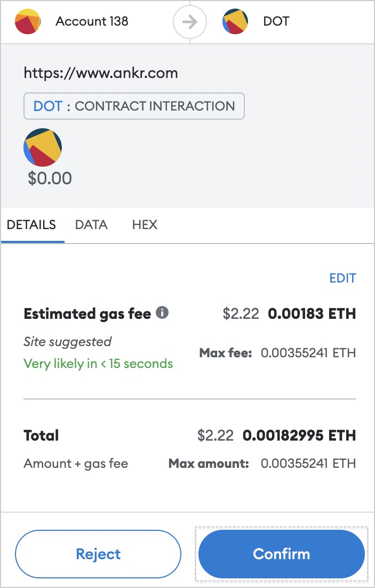
Task: Click the total 0.00182995 ETH amount
Action: click(299, 435)
